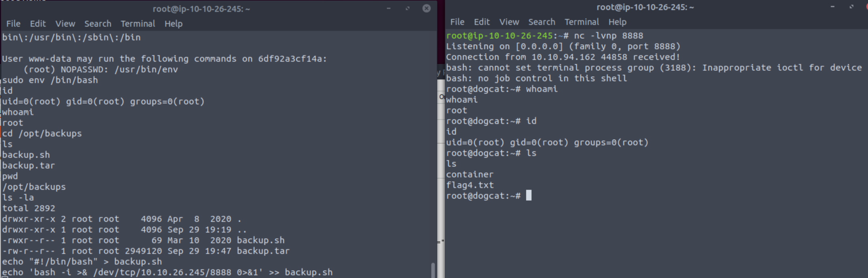Click the 2949120-byte backup.tar listing row
Screen dimensions: 868x278
click(x=146, y=251)
